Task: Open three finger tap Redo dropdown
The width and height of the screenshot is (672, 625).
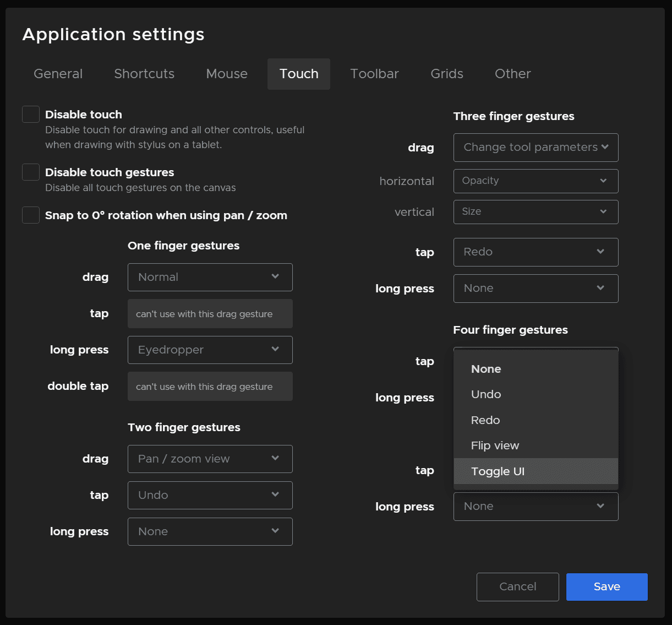Action: 536,252
